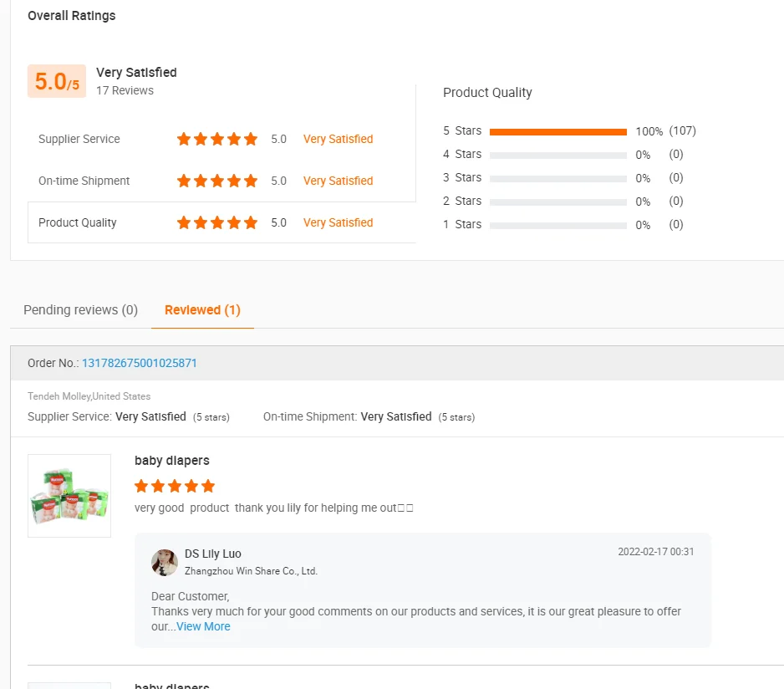Screen dimensions: 784x689
Task: Select the Product Quality rating row
Action: pyautogui.click(x=78, y=222)
